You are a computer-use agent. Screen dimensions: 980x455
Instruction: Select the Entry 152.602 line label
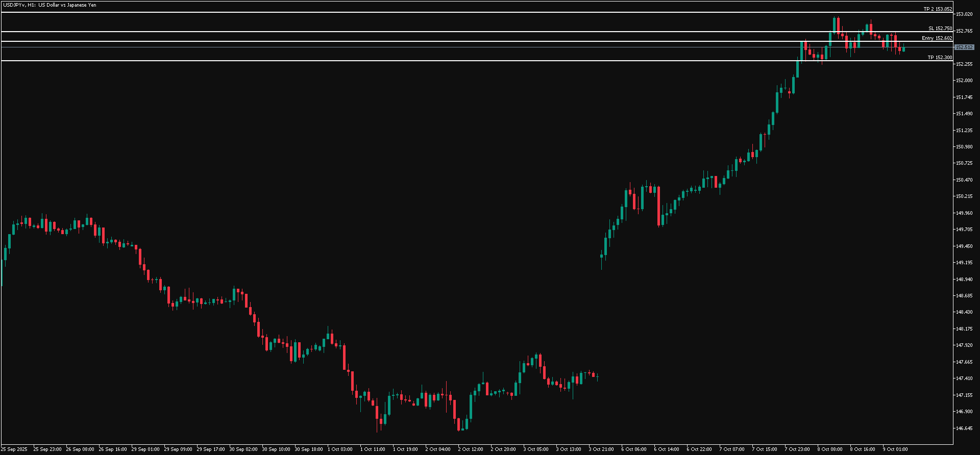[937, 38]
